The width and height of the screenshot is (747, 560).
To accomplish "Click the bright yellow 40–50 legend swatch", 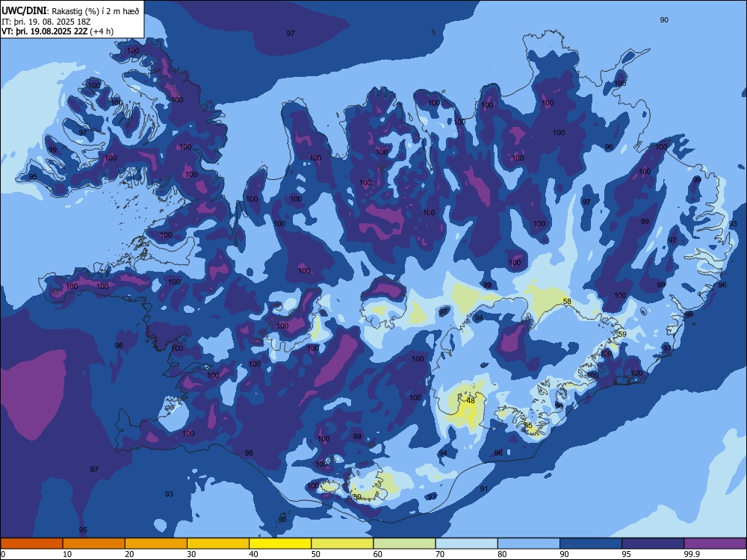I will [280, 544].
